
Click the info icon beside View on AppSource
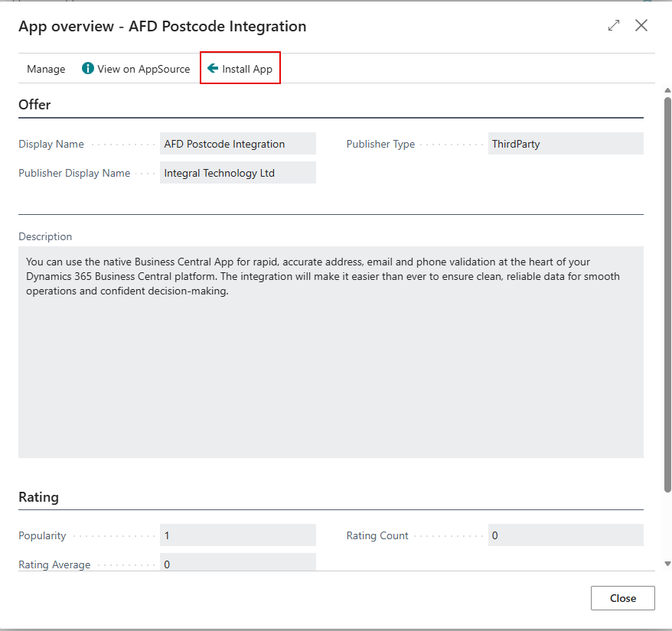88,69
